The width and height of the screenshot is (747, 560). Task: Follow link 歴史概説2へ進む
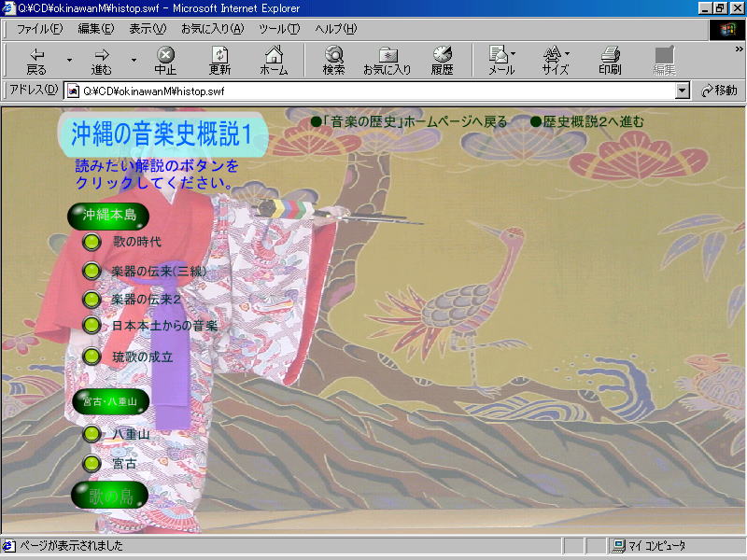(587, 122)
